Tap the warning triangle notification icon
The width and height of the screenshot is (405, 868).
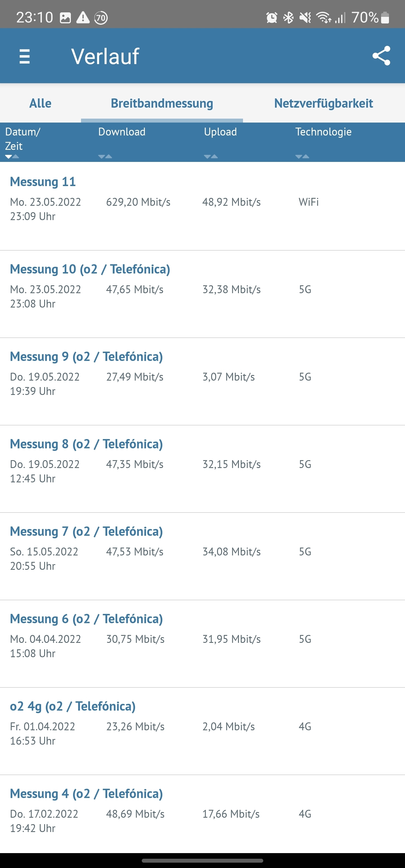click(x=83, y=17)
